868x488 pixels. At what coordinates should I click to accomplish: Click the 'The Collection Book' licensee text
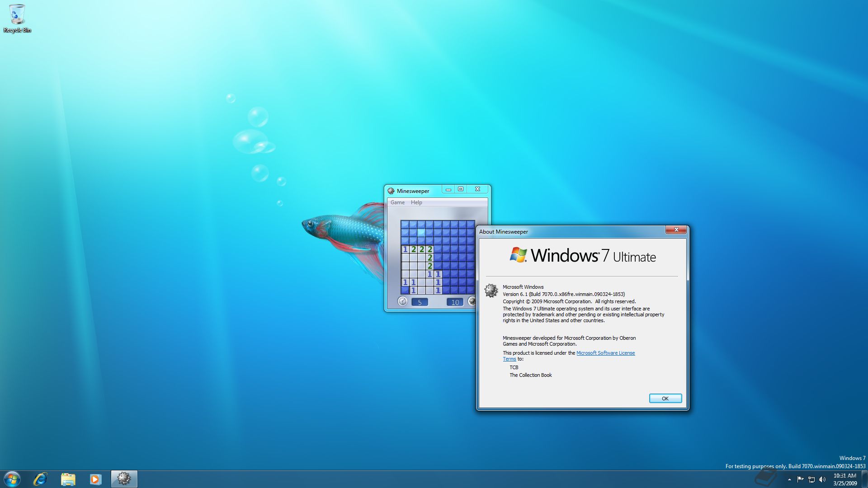coord(531,375)
